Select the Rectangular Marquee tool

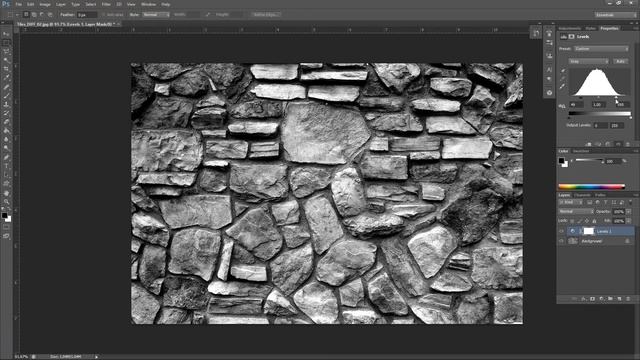tap(6, 43)
